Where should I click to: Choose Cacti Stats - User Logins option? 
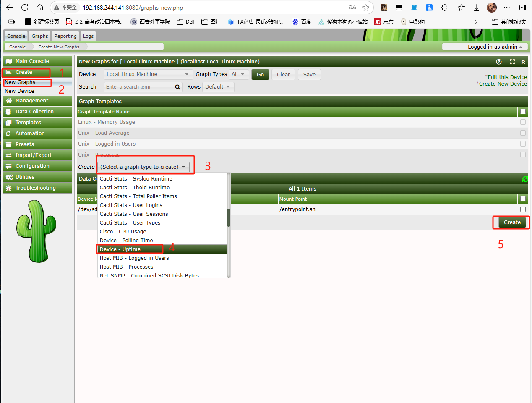[162, 205]
